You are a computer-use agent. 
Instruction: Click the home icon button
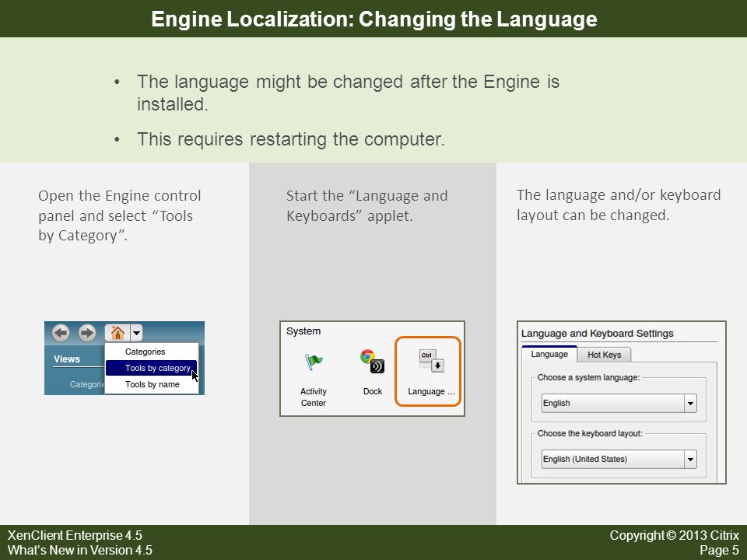tap(117, 332)
